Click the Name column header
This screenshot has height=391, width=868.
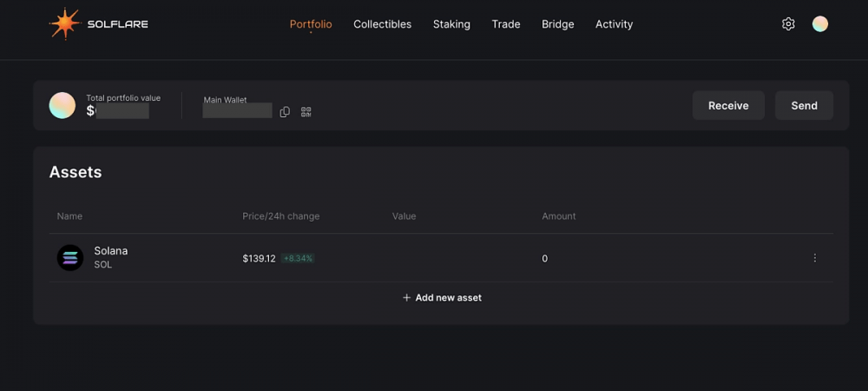pyautogui.click(x=69, y=216)
